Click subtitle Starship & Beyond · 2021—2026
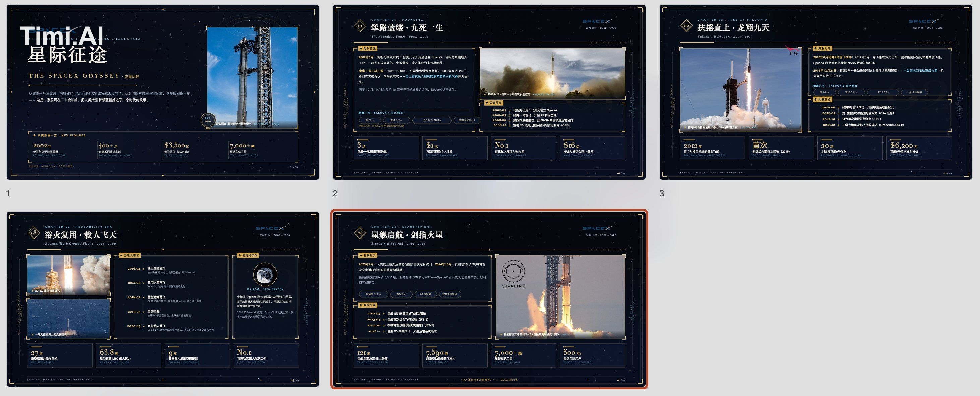 [x=398, y=244]
